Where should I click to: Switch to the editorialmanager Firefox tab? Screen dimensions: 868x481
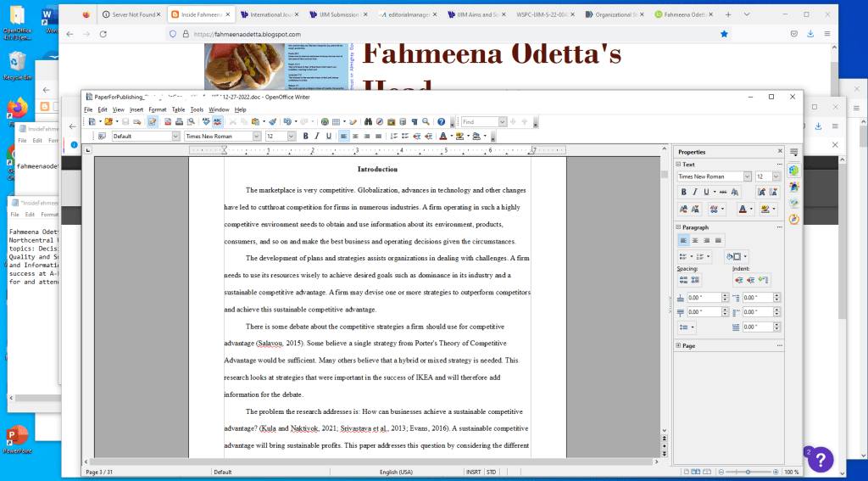pyautogui.click(x=408, y=14)
